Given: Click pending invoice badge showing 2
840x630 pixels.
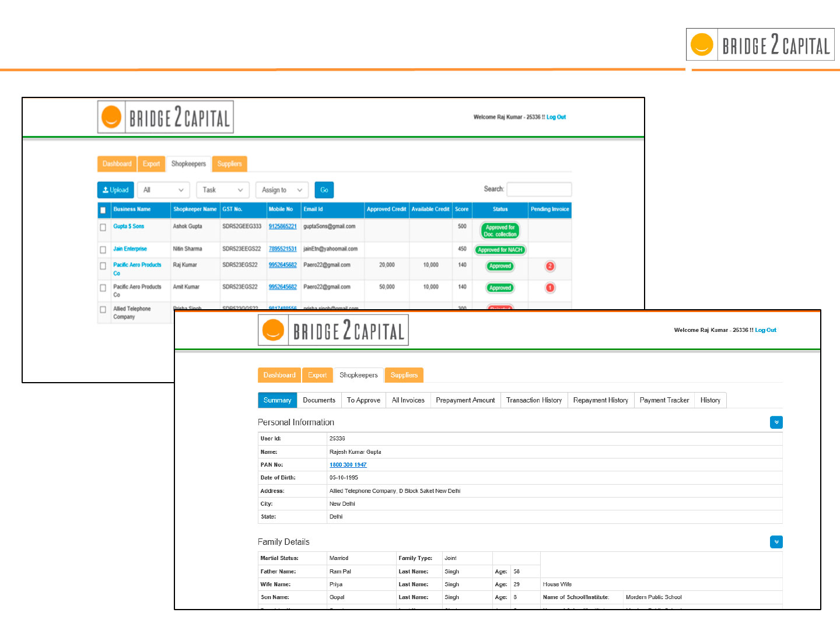Looking at the screenshot, I should click(x=549, y=266).
